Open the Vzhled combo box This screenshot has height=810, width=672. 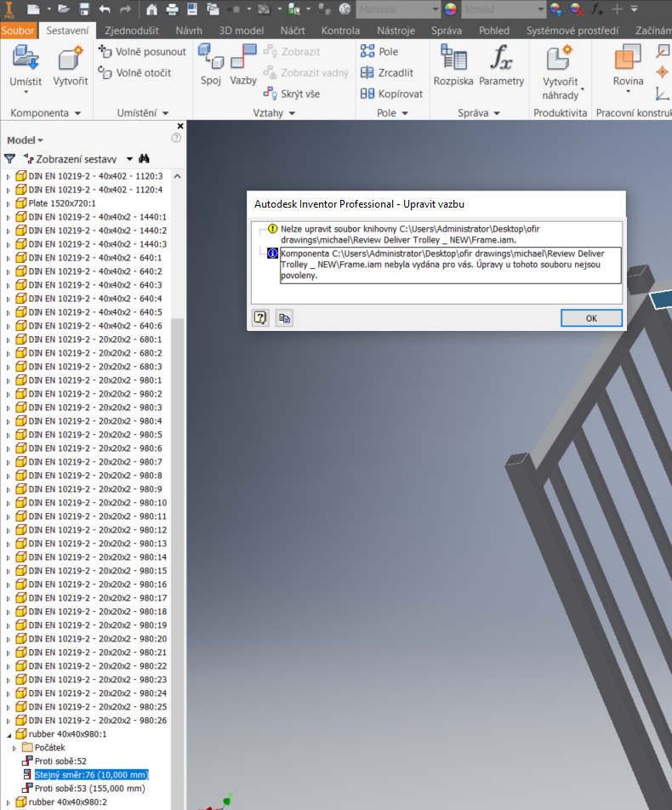(503, 9)
